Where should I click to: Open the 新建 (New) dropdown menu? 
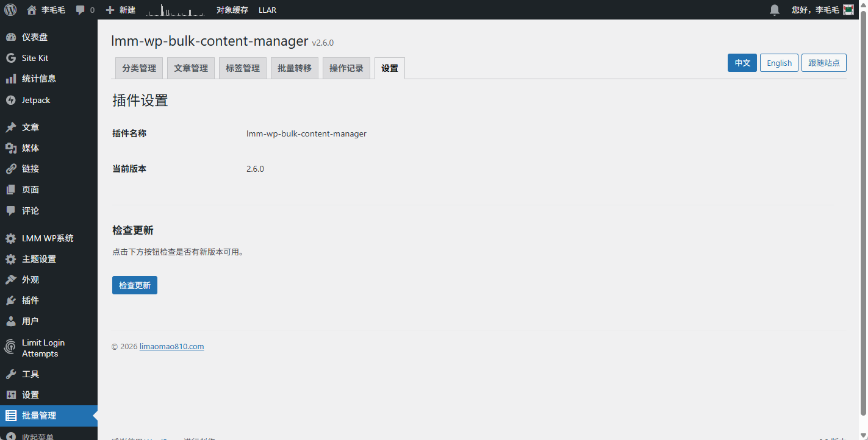[120, 10]
